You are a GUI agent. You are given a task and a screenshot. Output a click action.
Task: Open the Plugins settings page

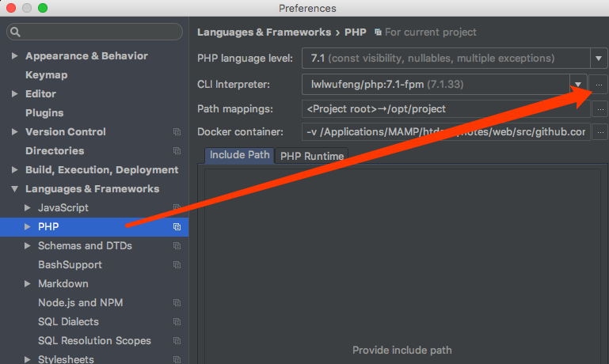(44, 113)
